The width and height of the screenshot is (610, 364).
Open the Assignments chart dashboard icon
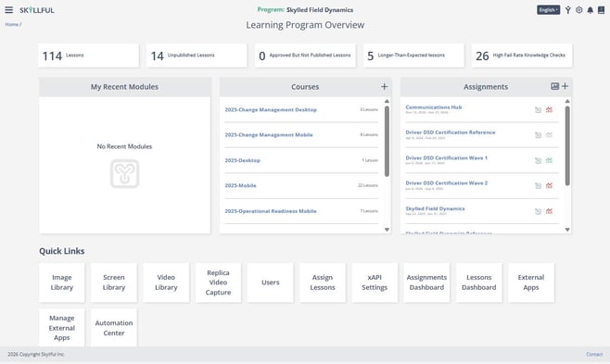click(x=554, y=86)
